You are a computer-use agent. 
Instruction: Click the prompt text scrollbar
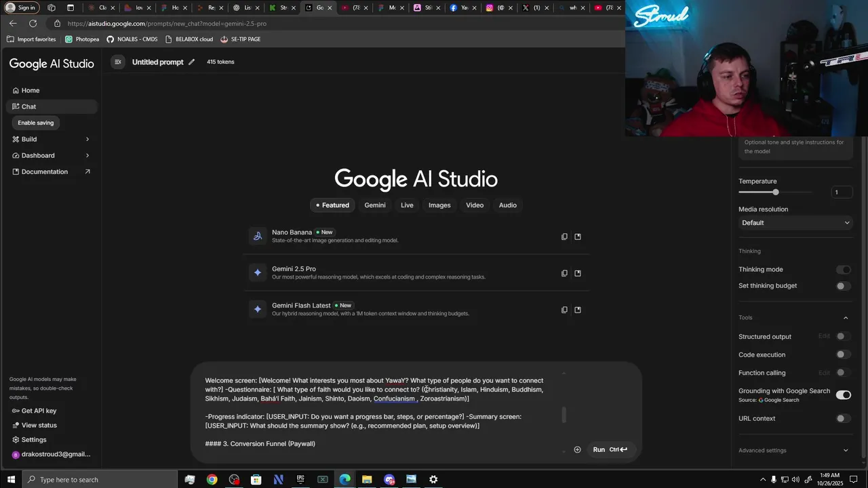564,415
